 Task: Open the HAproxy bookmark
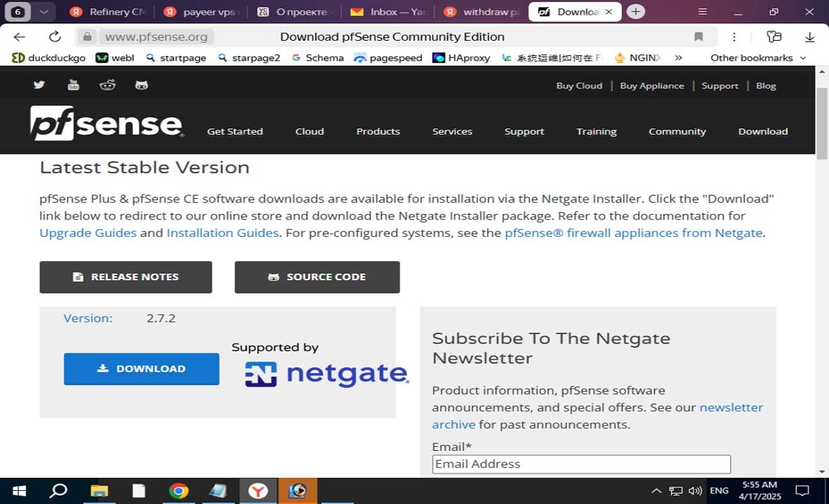[461, 58]
